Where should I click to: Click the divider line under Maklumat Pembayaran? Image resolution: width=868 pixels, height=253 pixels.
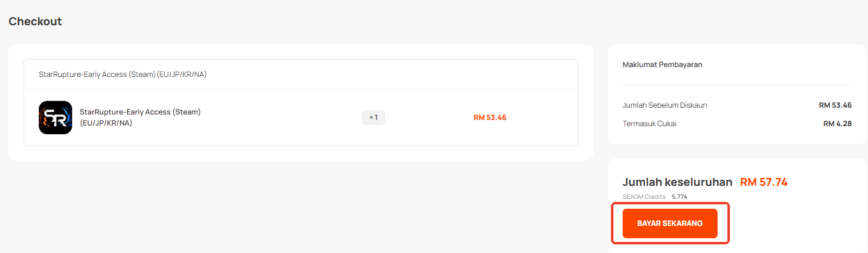pyautogui.click(x=737, y=86)
